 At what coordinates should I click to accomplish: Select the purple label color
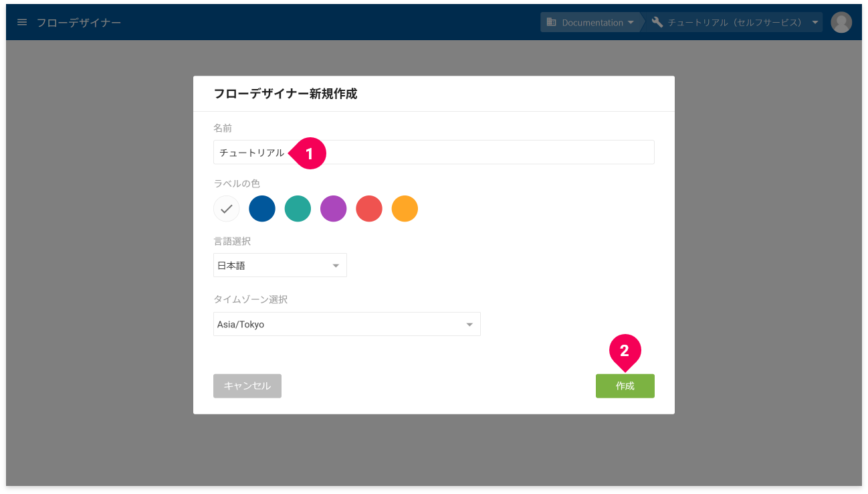(x=334, y=209)
